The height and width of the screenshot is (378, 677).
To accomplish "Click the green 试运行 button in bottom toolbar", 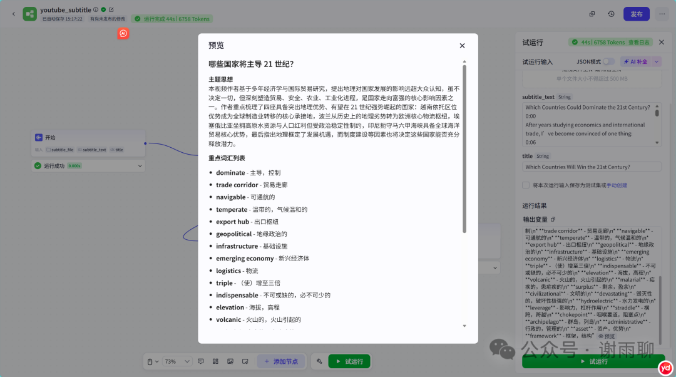I will [349, 361].
